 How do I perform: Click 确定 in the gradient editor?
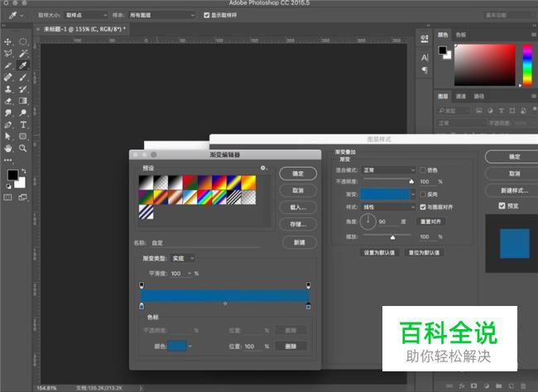(x=298, y=174)
